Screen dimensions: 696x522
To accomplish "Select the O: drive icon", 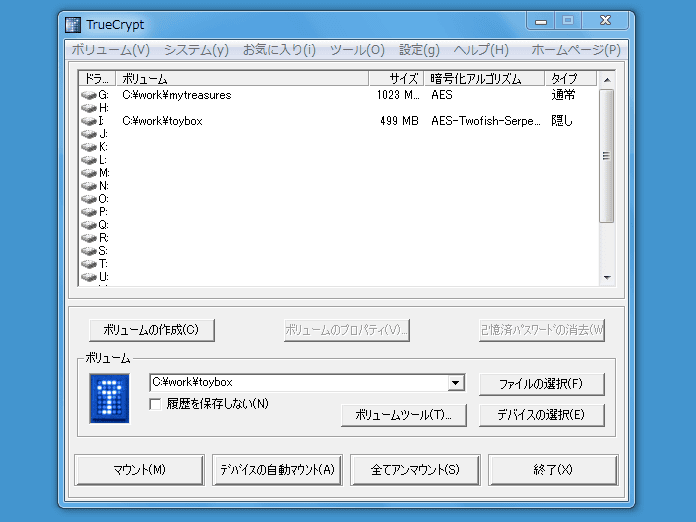I will (x=89, y=199).
